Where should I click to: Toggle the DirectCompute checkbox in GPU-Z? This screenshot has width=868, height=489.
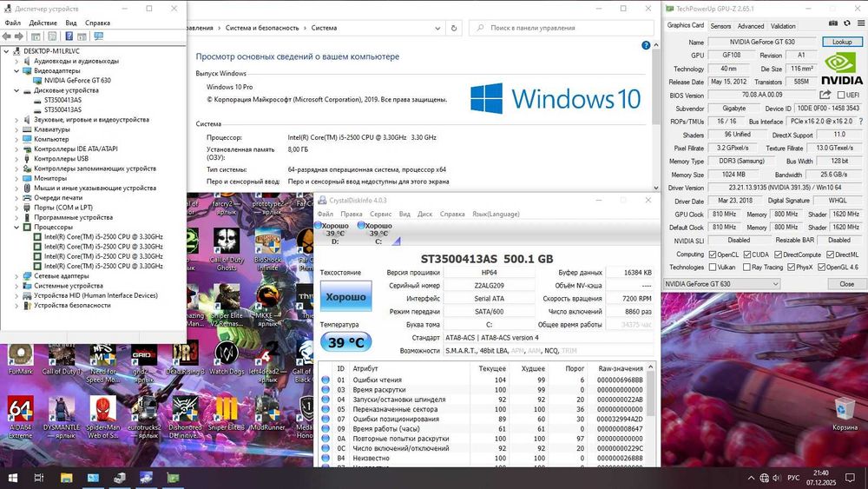778,254
